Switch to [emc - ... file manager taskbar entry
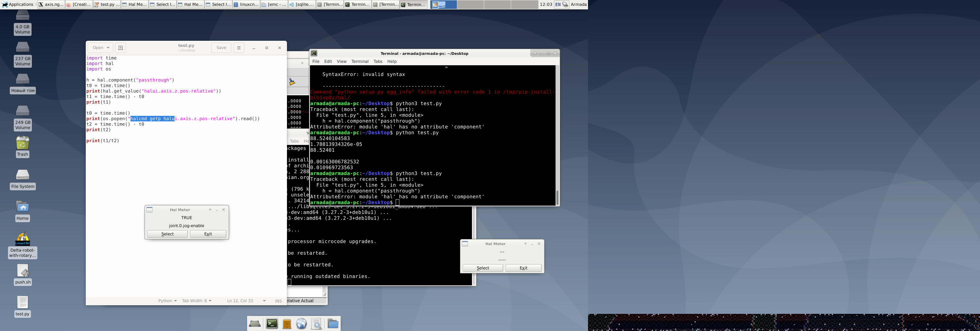980x331 pixels. (274, 5)
